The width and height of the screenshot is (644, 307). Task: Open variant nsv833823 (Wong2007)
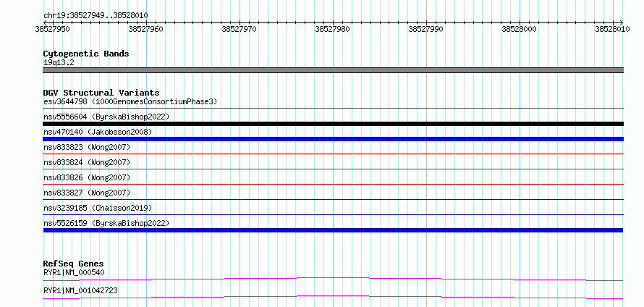(x=87, y=147)
